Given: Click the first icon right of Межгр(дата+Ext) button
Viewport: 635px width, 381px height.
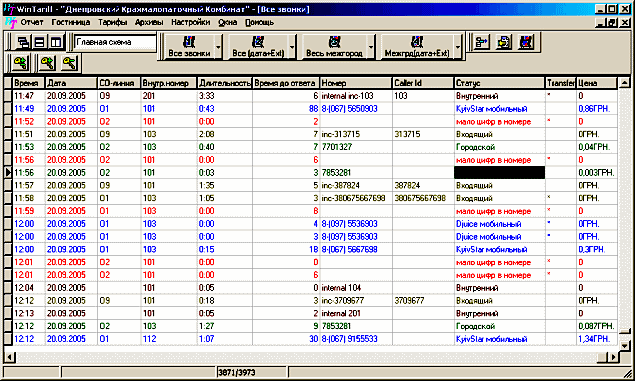Looking at the screenshot, I should tap(482, 42).
